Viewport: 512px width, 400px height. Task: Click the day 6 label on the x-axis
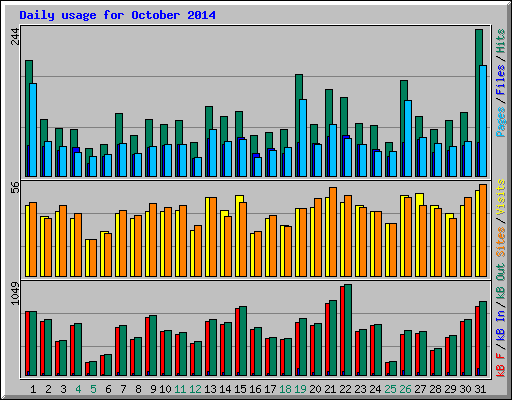tap(108, 389)
